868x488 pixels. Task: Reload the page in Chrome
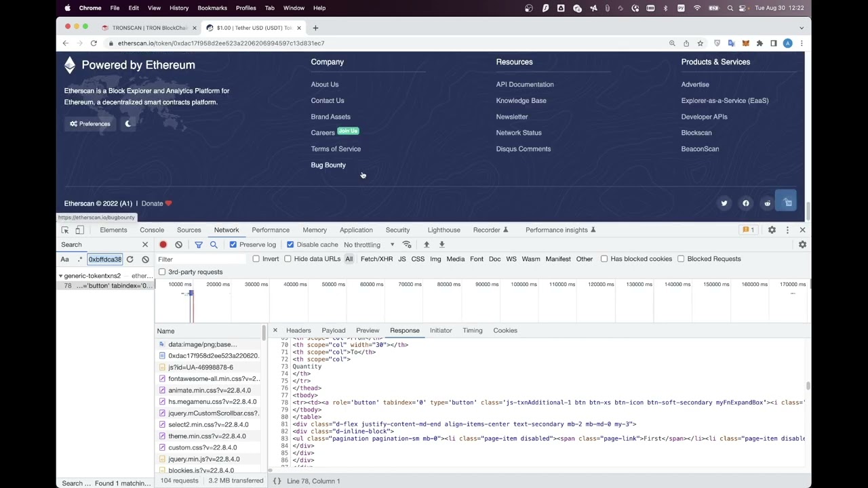(x=94, y=43)
